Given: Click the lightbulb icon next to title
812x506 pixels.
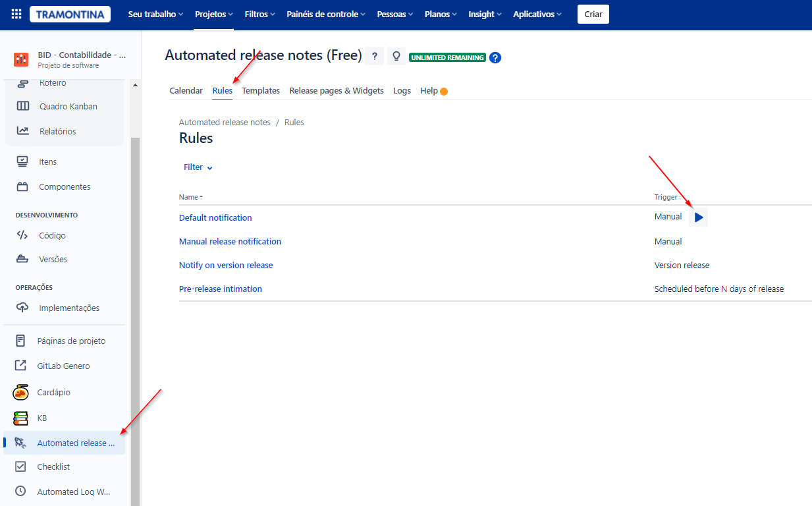Looking at the screenshot, I should click(x=396, y=57).
